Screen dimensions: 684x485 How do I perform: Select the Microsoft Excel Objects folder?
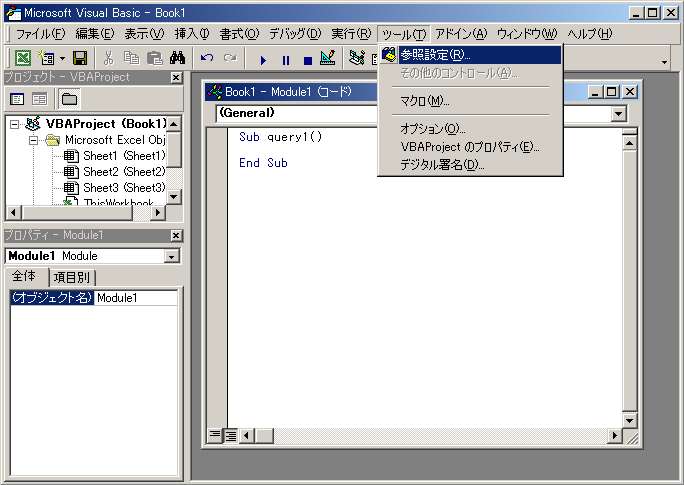(115, 140)
